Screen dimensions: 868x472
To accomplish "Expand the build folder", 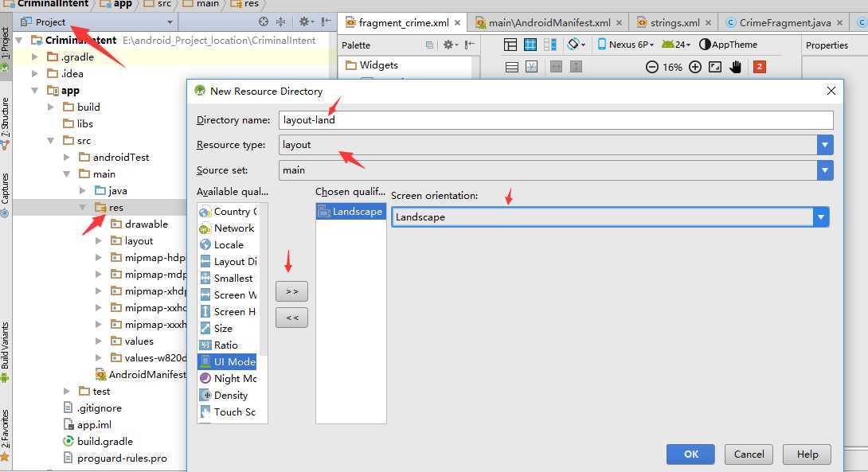I will tap(51, 107).
